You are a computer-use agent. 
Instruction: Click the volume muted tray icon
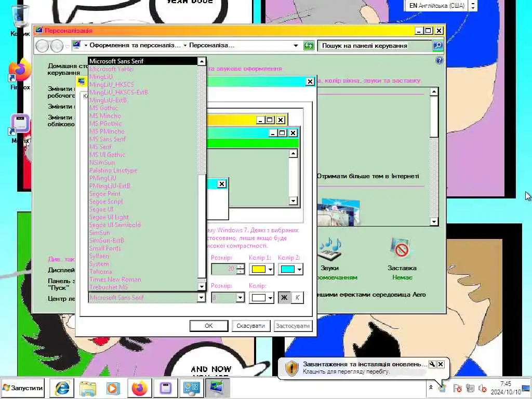click(482, 388)
